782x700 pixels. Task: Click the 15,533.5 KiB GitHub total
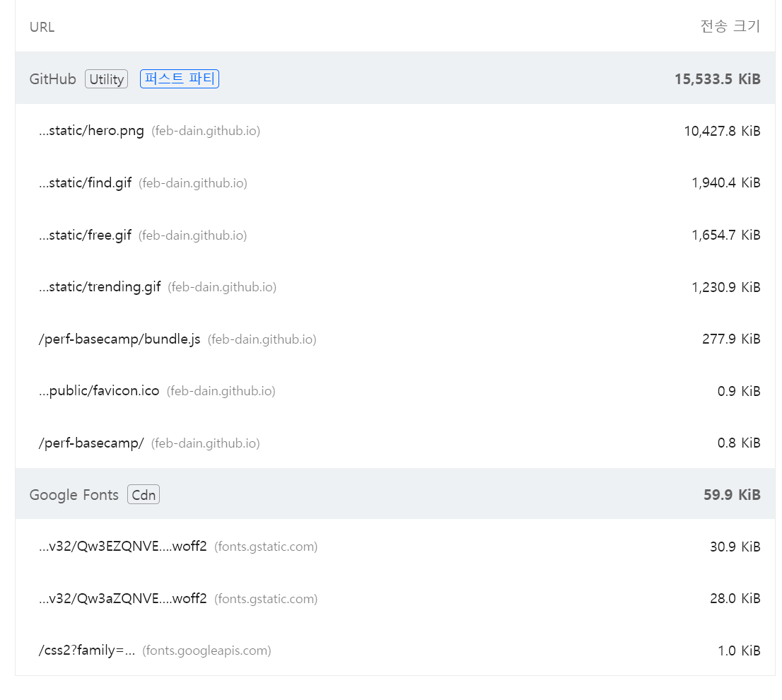[x=717, y=78]
